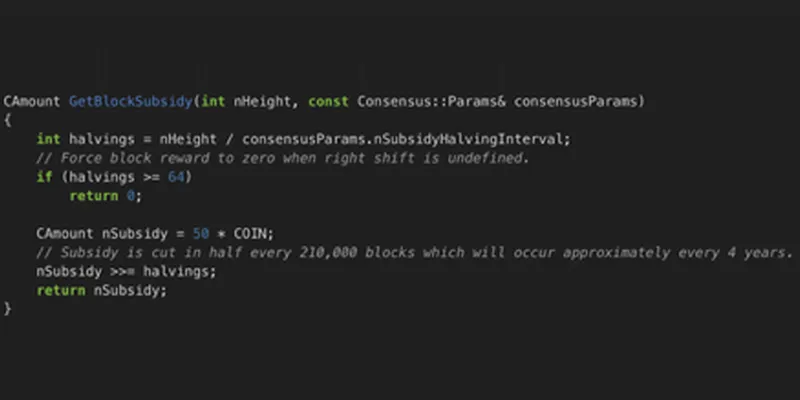Click the 'return 0;' statement
This screenshot has width=800, height=400.
106,196
